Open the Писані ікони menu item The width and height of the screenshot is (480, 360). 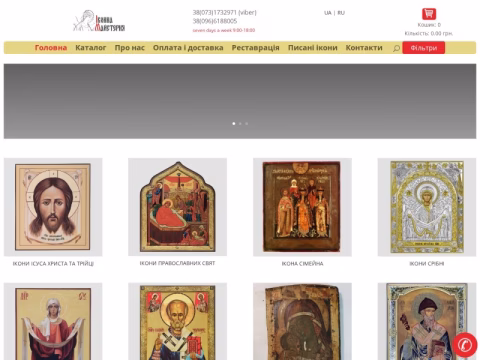coord(313,48)
